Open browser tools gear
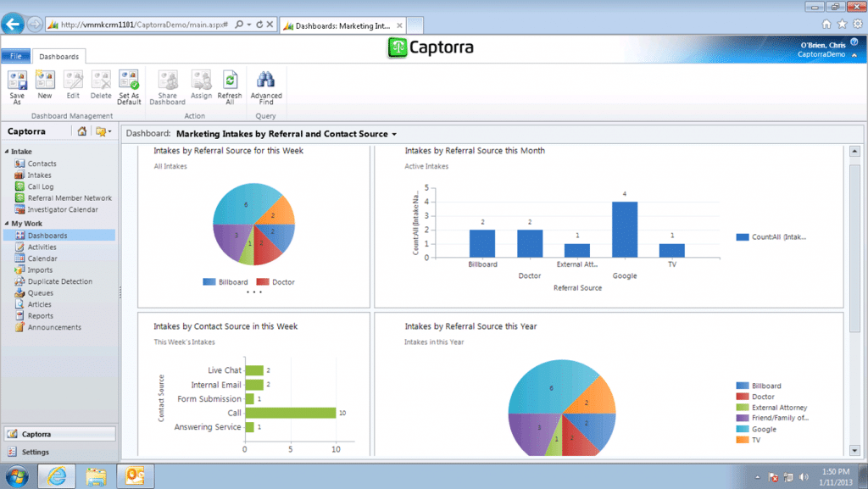This screenshot has height=489, width=868. pyautogui.click(x=858, y=24)
